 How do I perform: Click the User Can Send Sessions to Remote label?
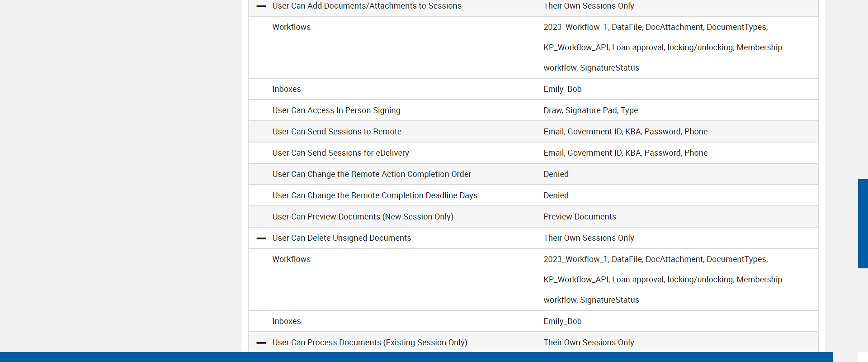337,132
